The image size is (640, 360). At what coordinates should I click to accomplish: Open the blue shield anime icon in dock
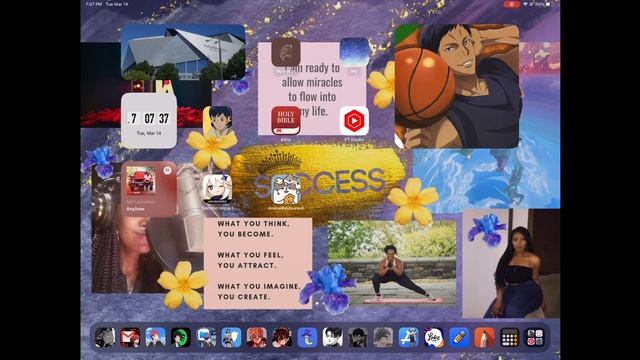coord(231,338)
